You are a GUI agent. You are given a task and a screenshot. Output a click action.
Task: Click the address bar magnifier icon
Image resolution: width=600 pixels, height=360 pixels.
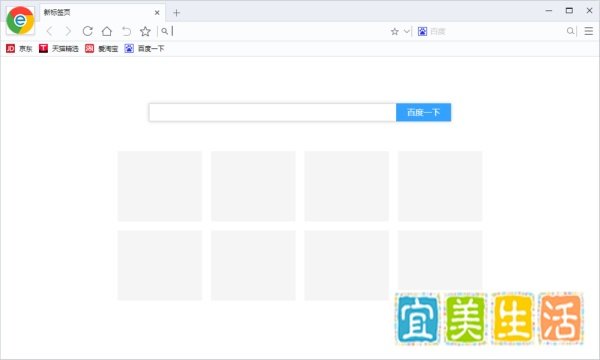pyautogui.click(x=165, y=31)
